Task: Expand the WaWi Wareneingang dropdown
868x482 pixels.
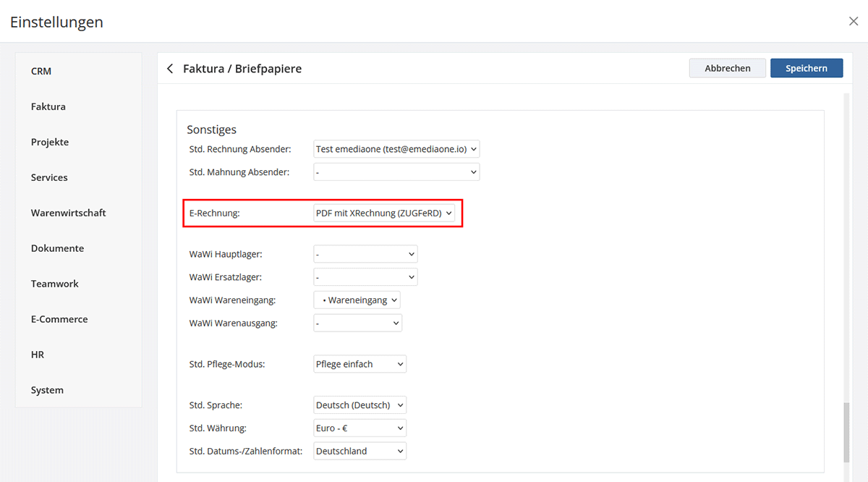Action: coord(357,300)
